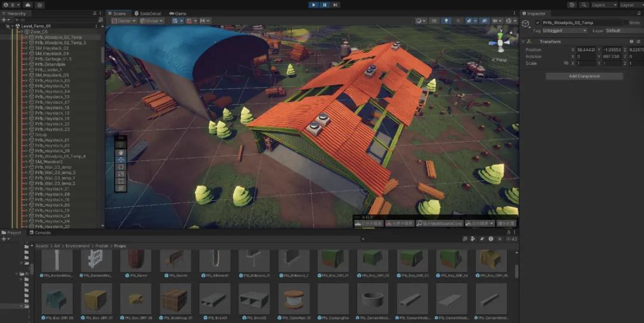Open the undo history icon
The image size is (644, 323).
tap(572, 5)
